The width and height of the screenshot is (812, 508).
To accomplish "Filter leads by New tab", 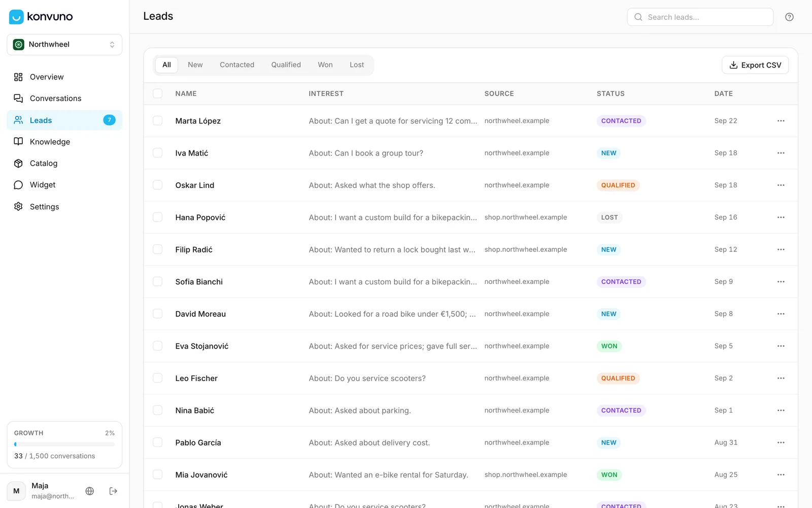I will (x=195, y=65).
